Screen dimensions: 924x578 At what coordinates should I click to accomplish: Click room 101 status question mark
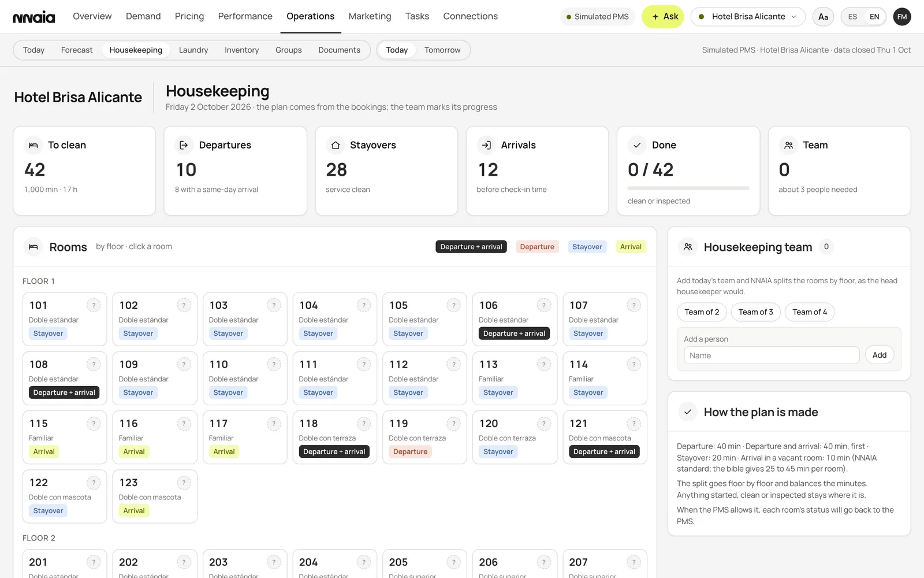pos(94,305)
